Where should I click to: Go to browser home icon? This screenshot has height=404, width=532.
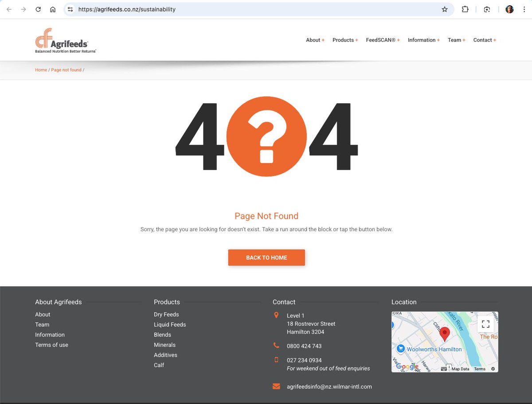click(53, 9)
